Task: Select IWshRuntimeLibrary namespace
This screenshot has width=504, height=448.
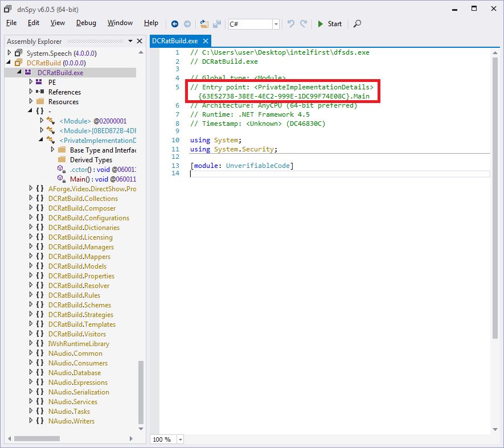Action: 79,344
